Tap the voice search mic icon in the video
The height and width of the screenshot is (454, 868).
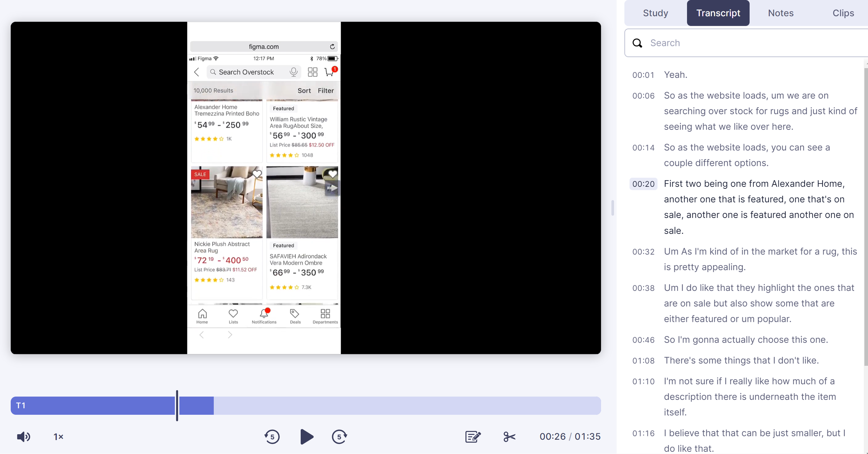pos(294,72)
